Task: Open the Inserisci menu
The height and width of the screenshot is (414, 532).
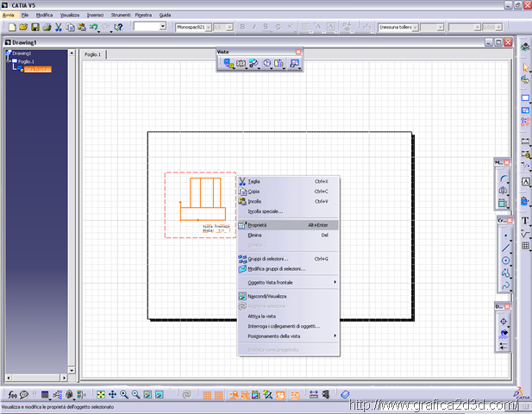Action: pos(95,16)
